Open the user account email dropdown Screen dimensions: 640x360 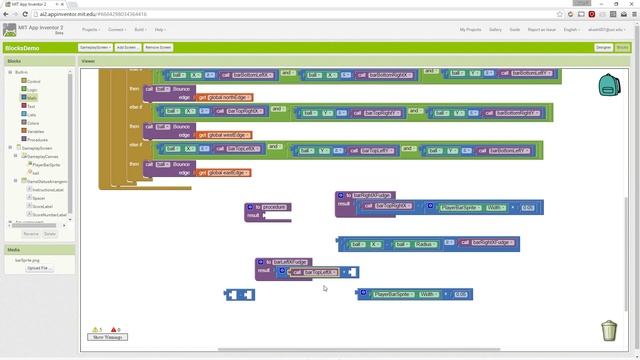(x=607, y=30)
